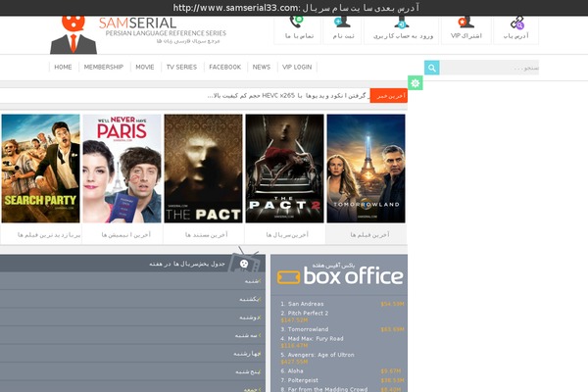Viewport: 588px width, 392px height.
Task: Open We'll Never Have Paris poster
Action: [x=122, y=169]
